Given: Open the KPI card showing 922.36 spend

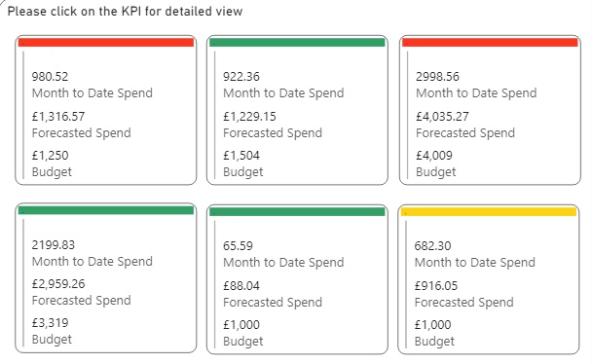Looking at the screenshot, I should point(297,110).
